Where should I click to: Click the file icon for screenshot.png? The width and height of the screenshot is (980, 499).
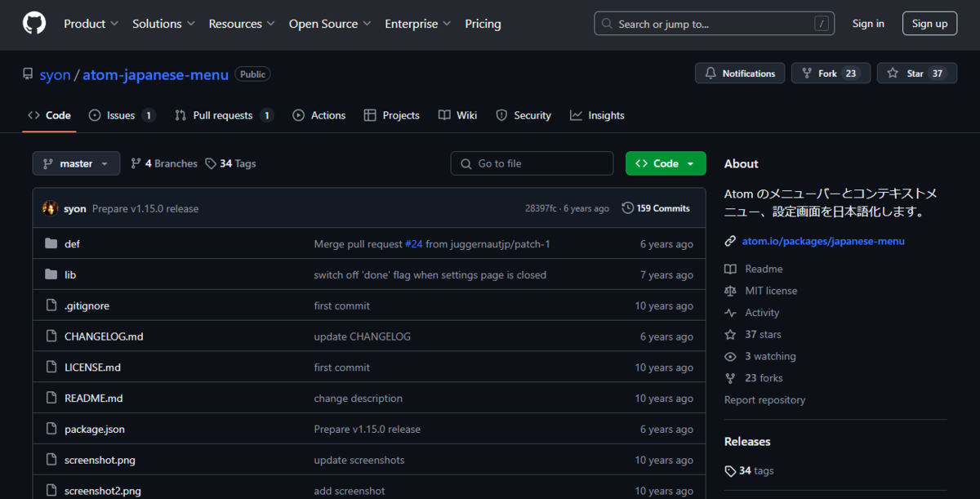tap(51, 461)
